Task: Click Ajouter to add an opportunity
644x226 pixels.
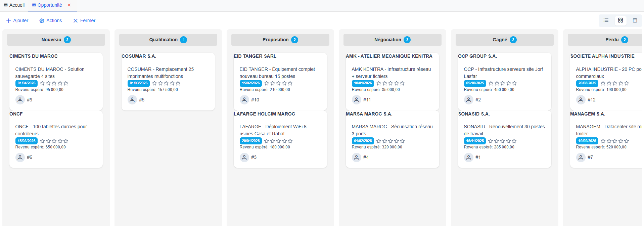Action: (x=17, y=20)
